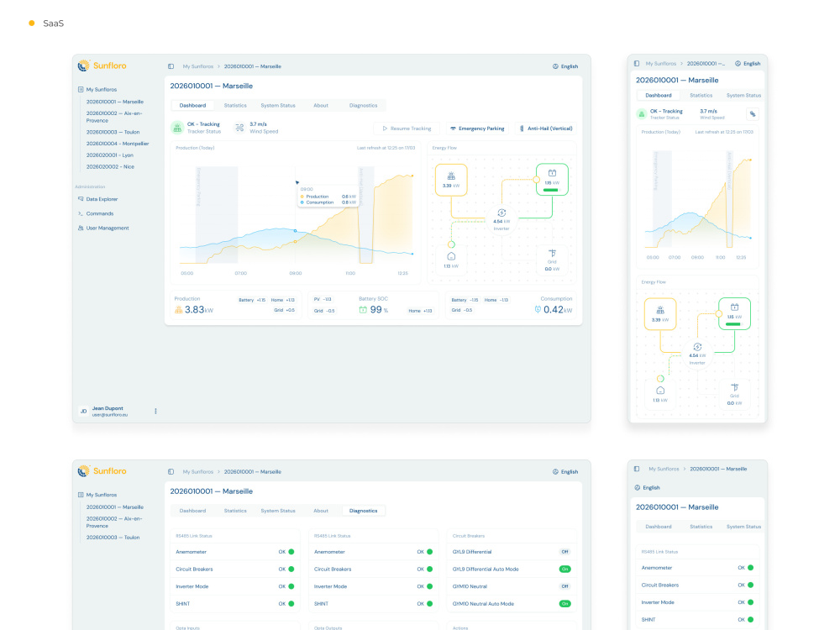
Task: Open Statistics tab in top desktop dashboard
Action: pyautogui.click(x=235, y=106)
